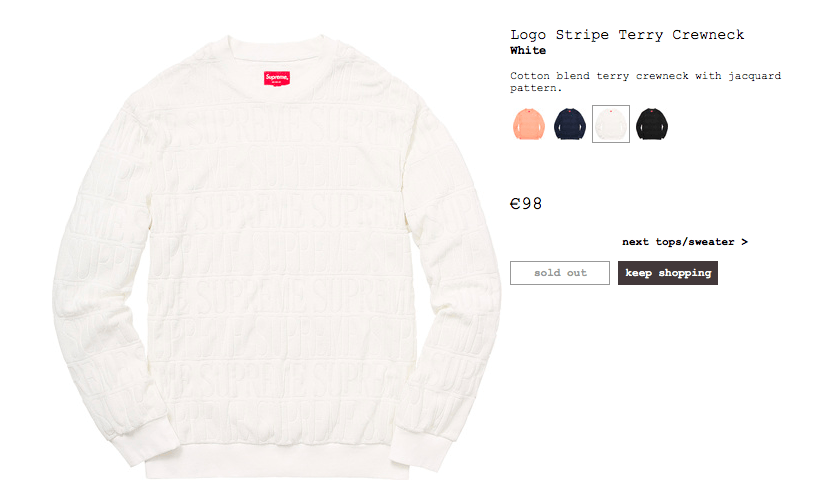
Task: Click the cotton blend terry description text
Action: click(x=645, y=82)
